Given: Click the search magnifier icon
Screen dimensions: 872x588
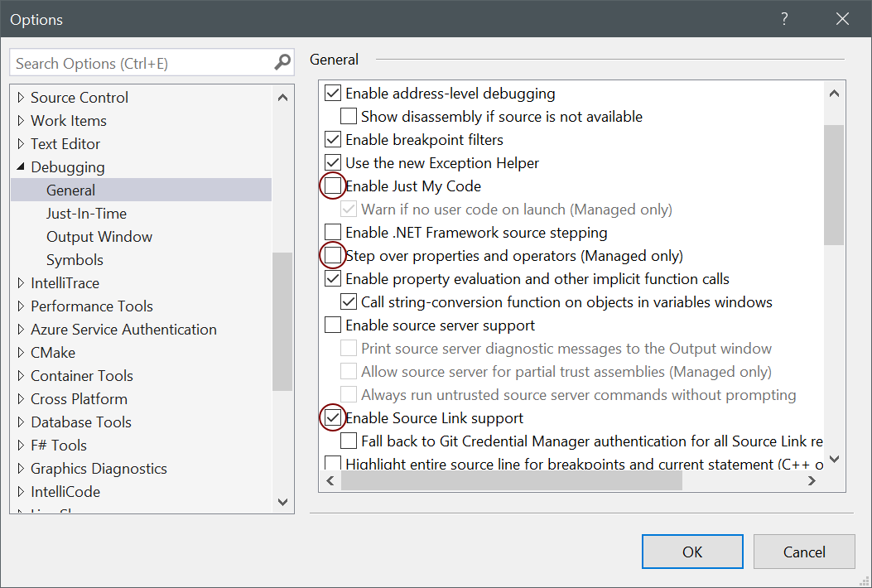Looking at the screenshot, I should tap(282, 62).
